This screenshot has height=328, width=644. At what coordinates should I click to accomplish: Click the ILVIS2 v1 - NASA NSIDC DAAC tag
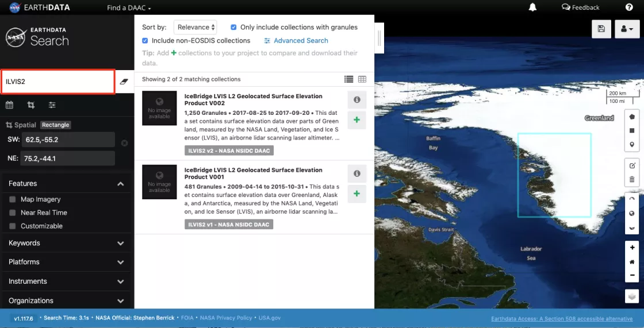coord(229,225)
